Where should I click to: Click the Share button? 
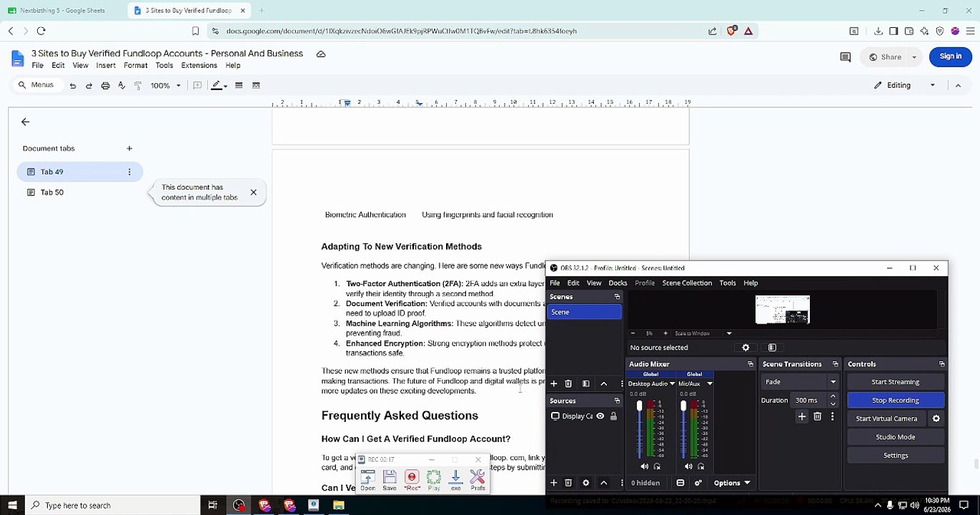coord(885,57)
